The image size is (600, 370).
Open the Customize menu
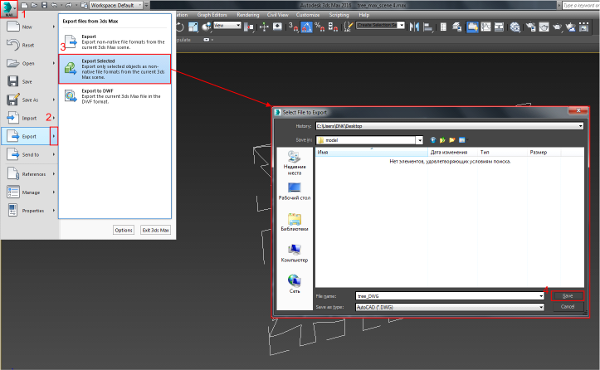(x=308, y=15)
